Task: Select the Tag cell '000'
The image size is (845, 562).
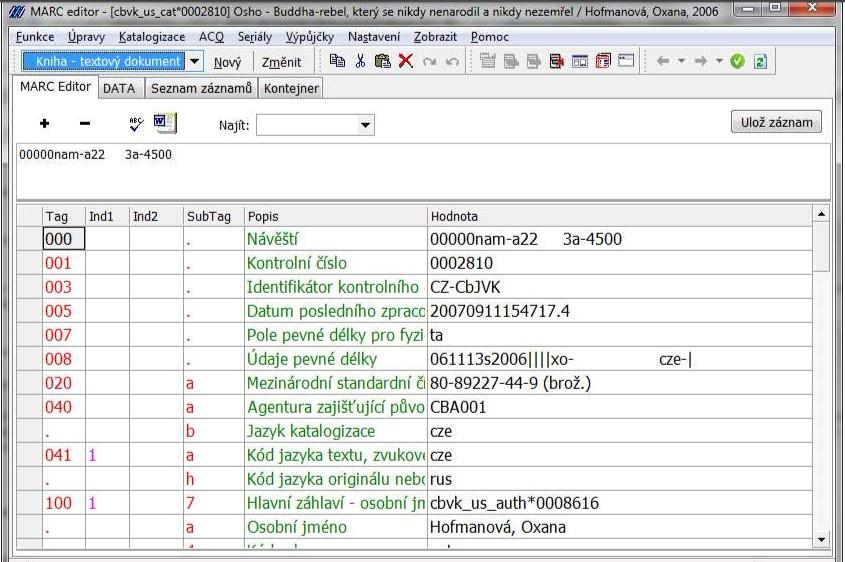Action: [x=64, y=239]
